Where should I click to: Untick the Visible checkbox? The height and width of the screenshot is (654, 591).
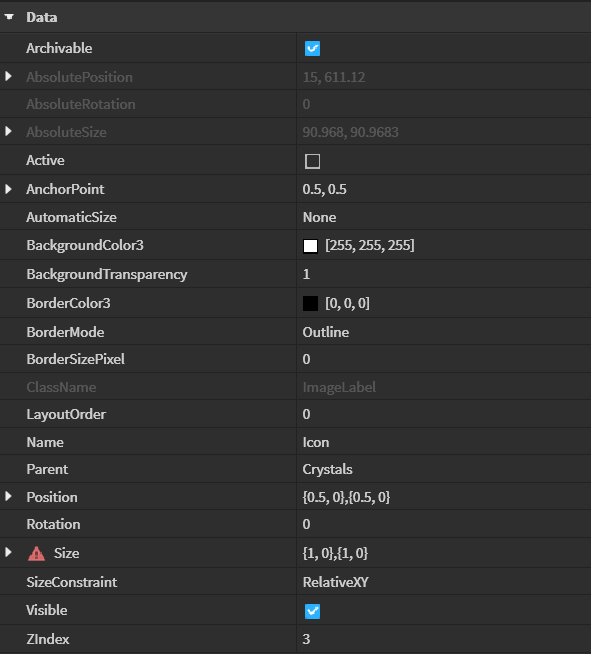tap(312, 611)
